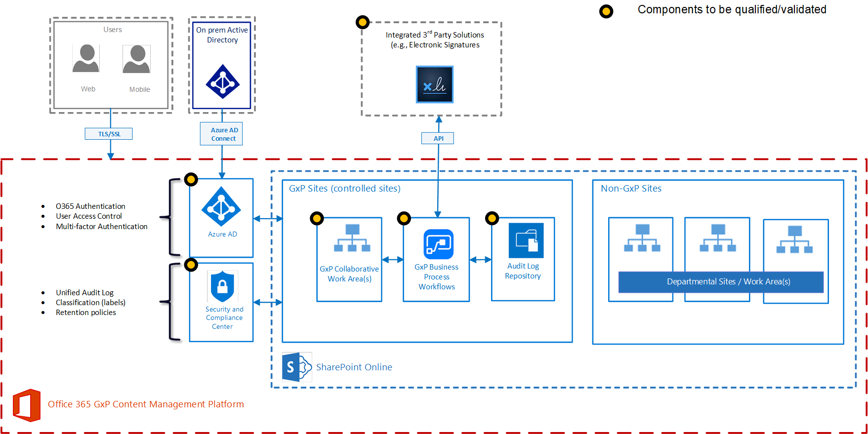Click the last Non-GxP departmental site icon

[x=794, y=239]
